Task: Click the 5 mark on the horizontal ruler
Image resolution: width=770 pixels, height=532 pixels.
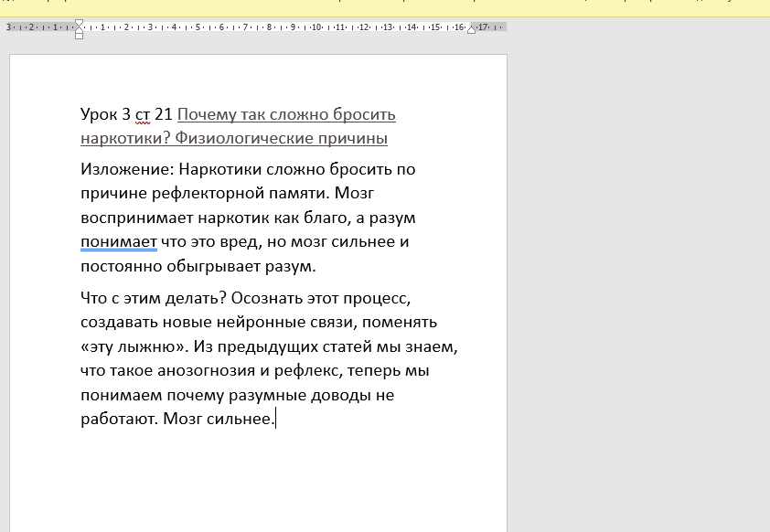Action: pyautogui.click(x=197, y=27)
